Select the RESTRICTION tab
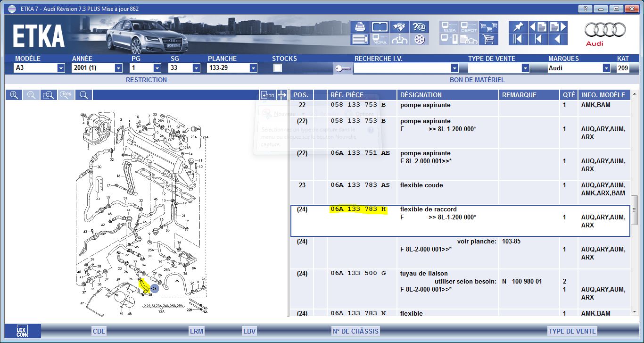The image size is (644, 343). (146, 80)
